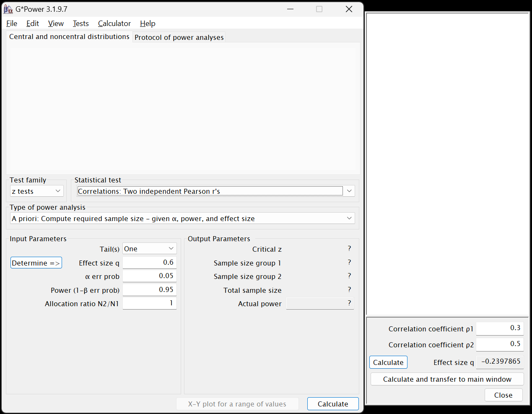The height and width of the screenshot is (414, 532).
Task: Open the Tests menu
Action: click(81, 23)
